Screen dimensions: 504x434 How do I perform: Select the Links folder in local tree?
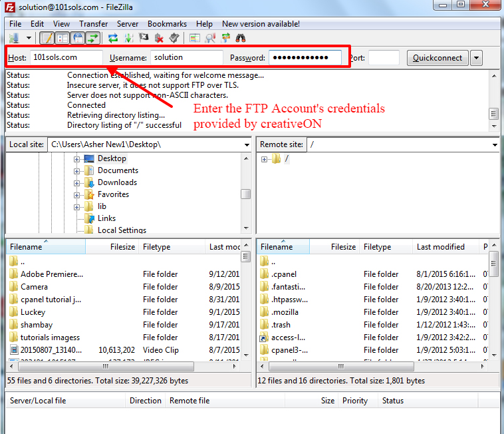tap(106, 218)
